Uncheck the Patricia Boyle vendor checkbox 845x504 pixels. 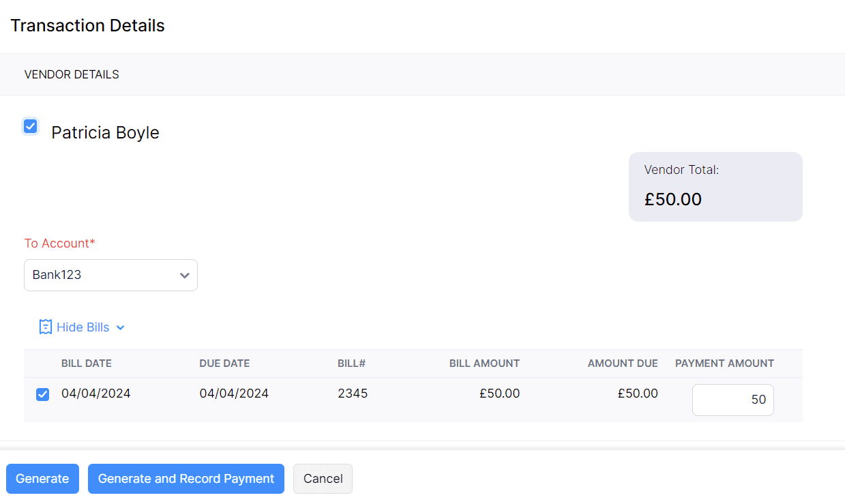pyautogui.click(x=30, y=126)
